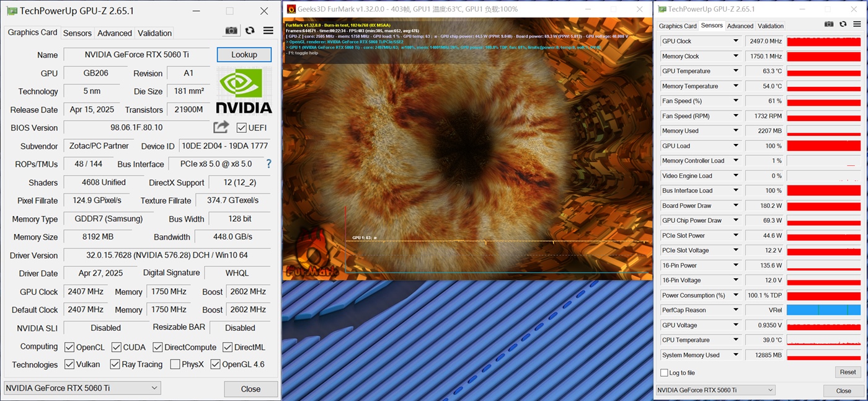
Task: Click the Driver Version field
Action: pos(167,255)
